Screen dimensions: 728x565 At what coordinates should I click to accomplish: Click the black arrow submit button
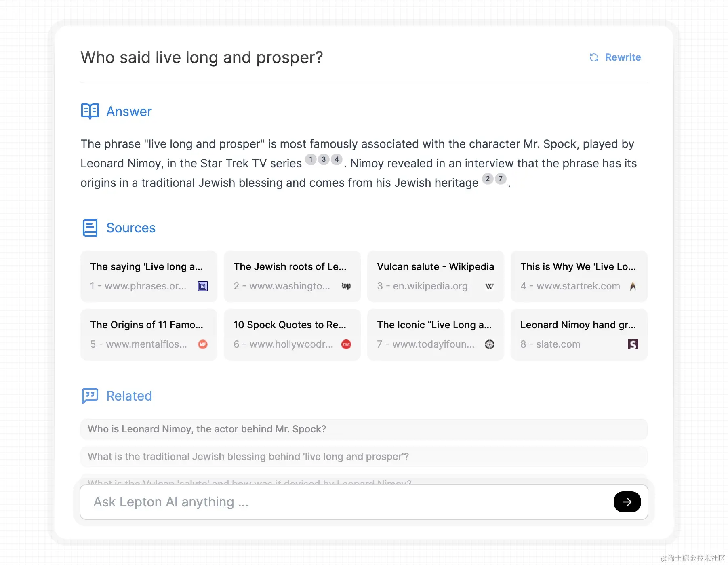(627, 502)
